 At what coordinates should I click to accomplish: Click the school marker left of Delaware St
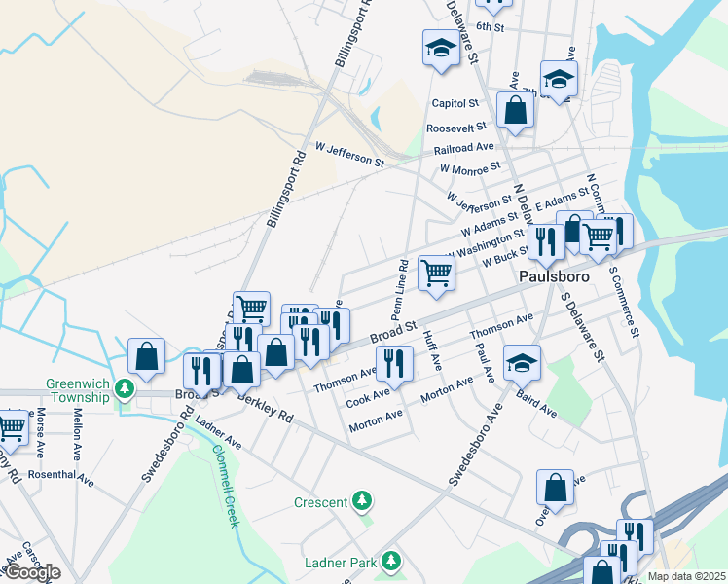click(x=441, y=49)
